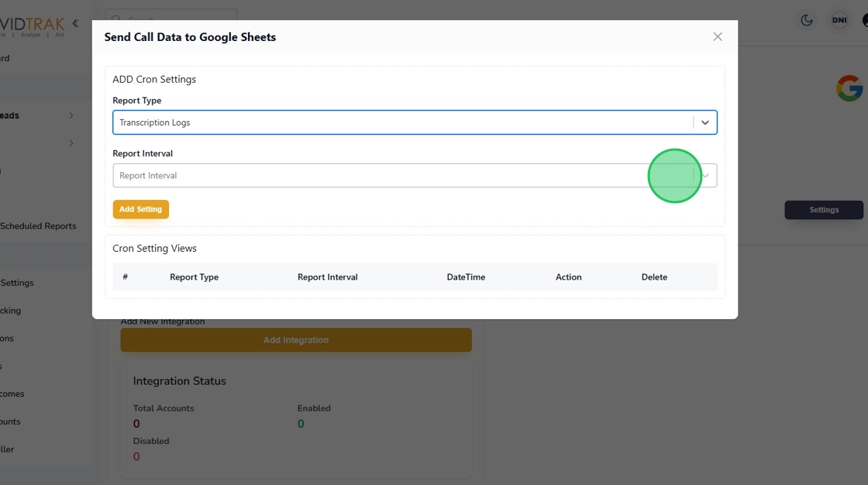
Task: Open the Report Type dropdown arrow
Action: coord(705,122)
